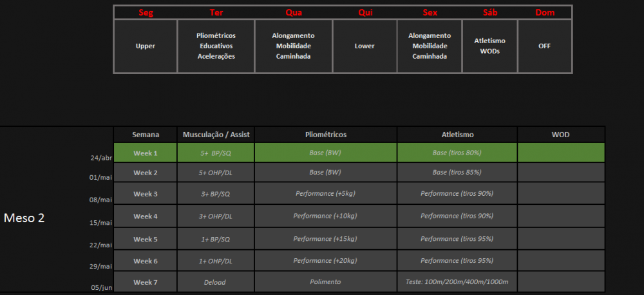Select the 'Upper' cell under Seg
Image resolution: width=644 pixels, height=295 pixels.
[145, 46]
